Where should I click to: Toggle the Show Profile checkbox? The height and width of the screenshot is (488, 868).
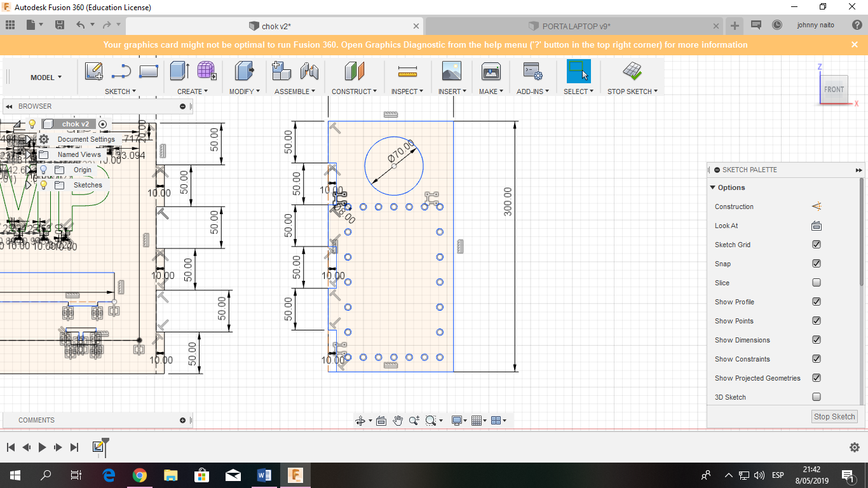point(817,302)
